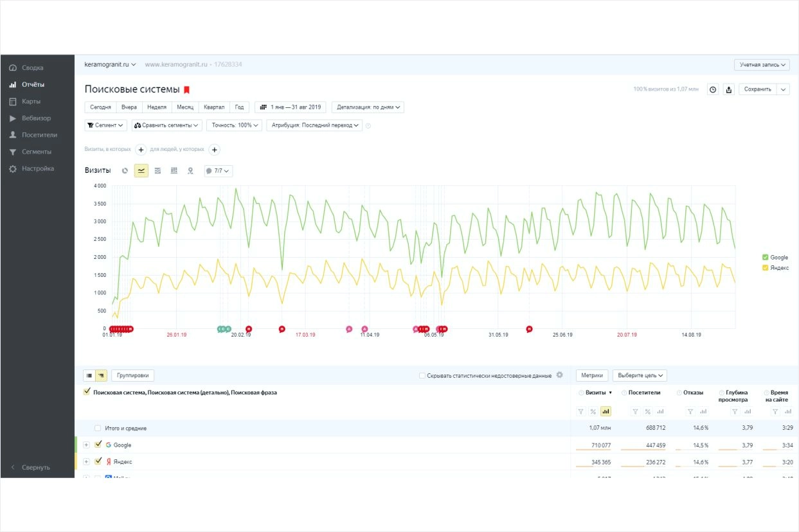
Task: Click the red bookmark next to Поисковые системы
Action: tap(186, 90)
